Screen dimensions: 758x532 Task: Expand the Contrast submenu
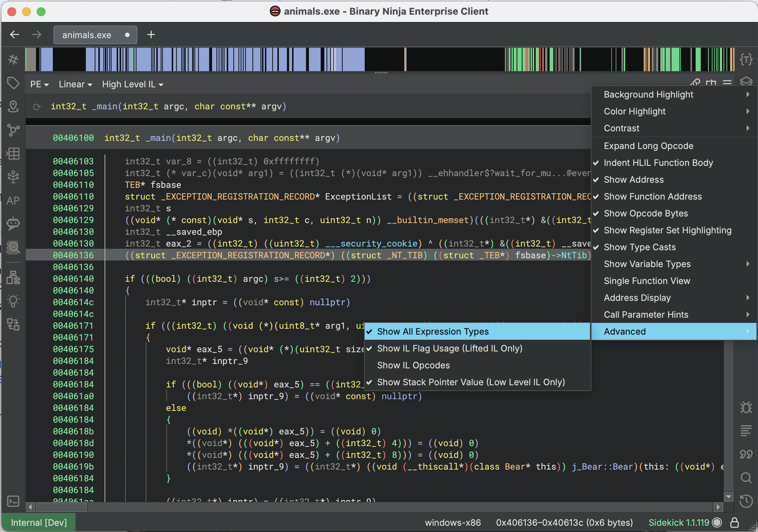(x=674, y=128)
